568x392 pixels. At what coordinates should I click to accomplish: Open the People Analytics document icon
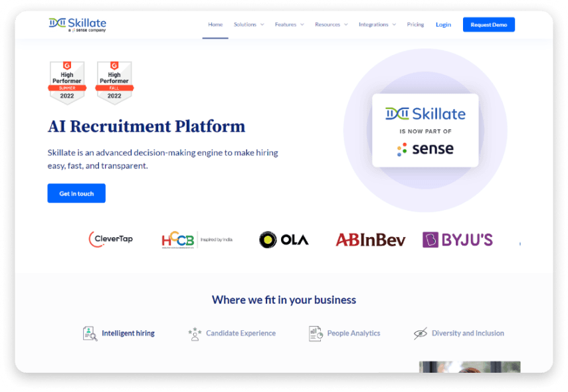coord(315,333)
